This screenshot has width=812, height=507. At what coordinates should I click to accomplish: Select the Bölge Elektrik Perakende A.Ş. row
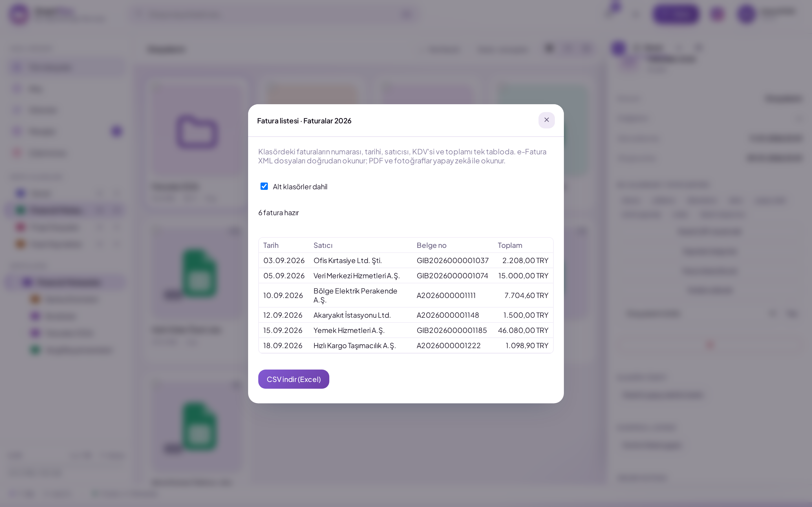click(406, 295)
